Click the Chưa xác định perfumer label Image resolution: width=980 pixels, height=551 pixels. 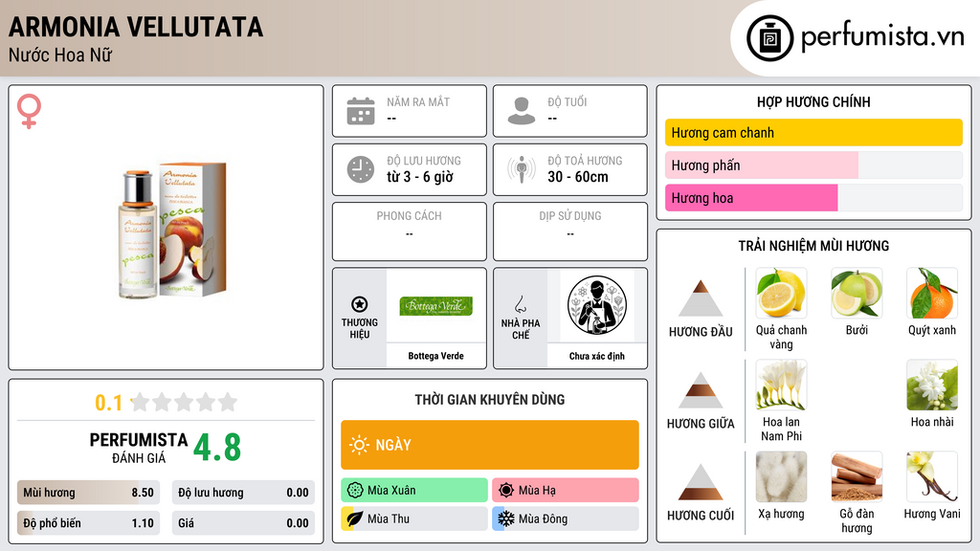click(597, 356)
